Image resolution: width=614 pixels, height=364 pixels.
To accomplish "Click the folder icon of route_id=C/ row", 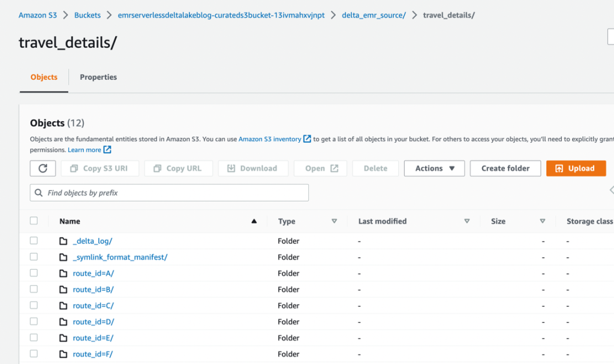I will (x=63, y=306).
